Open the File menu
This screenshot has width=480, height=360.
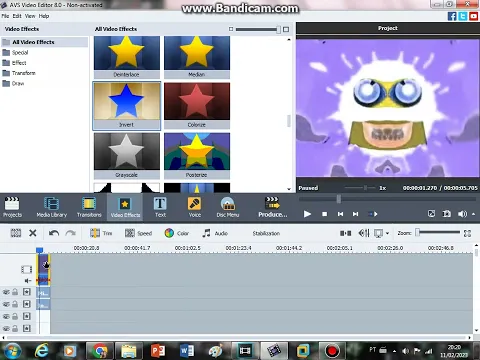[5, 16]
